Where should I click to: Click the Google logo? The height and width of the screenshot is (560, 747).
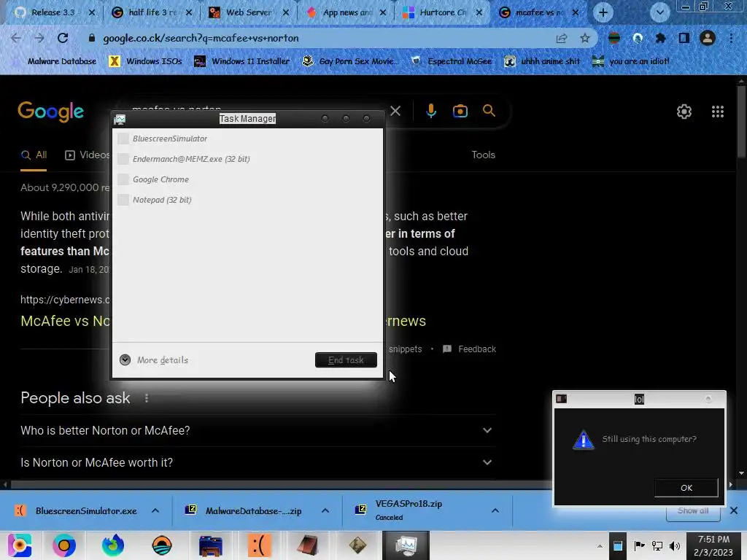coord(50,112)
